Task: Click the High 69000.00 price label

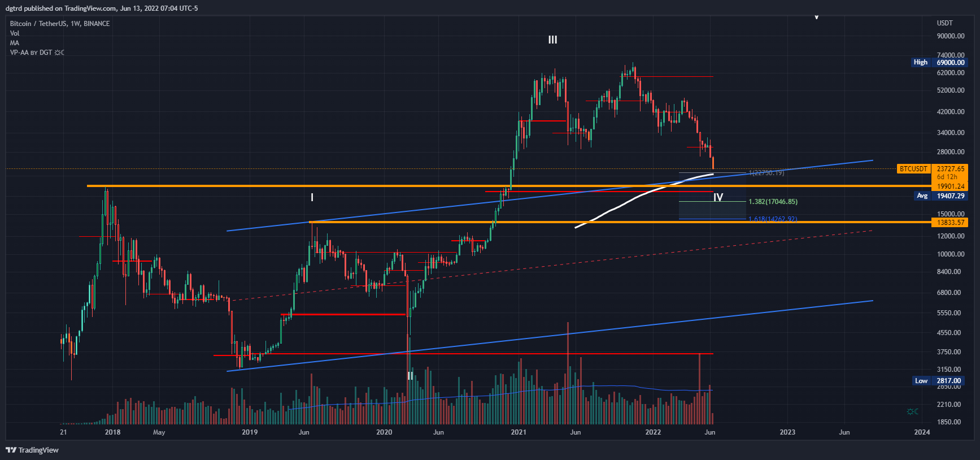Action: point(939,62)
